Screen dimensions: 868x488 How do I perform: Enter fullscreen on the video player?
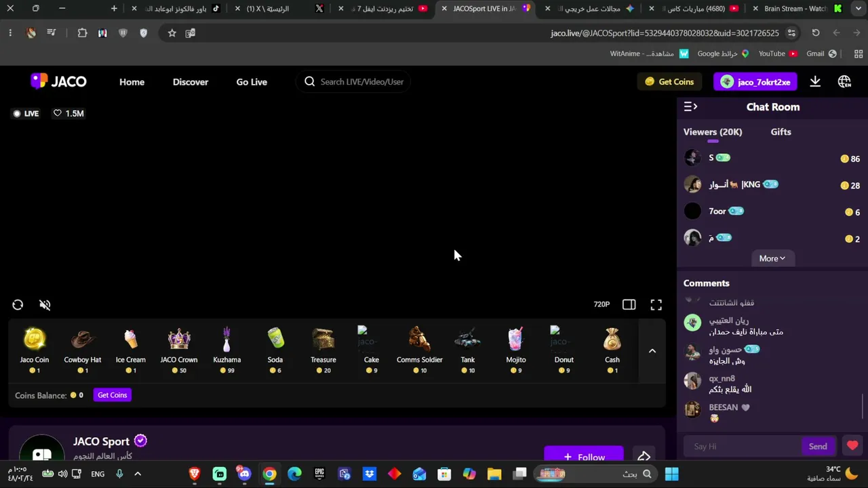tap(656, 304)
